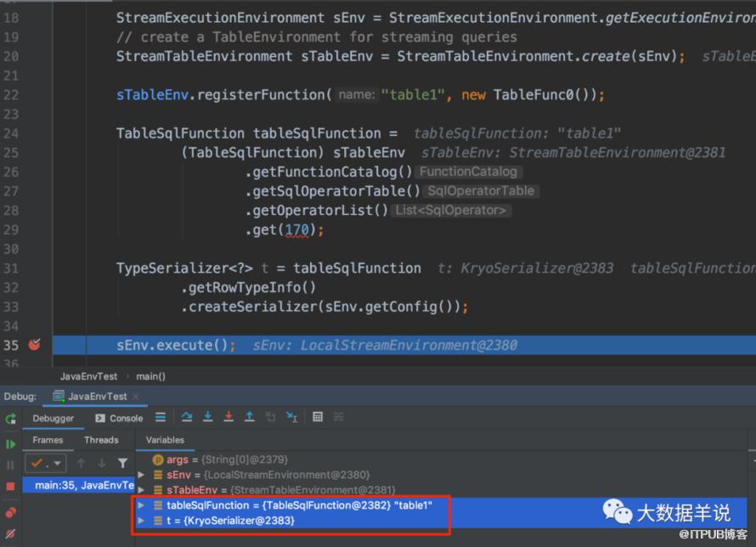The height and width of the screenshot is (547, 756).
Task: Click the Step Out icon
Action: (x=249, y=417)
